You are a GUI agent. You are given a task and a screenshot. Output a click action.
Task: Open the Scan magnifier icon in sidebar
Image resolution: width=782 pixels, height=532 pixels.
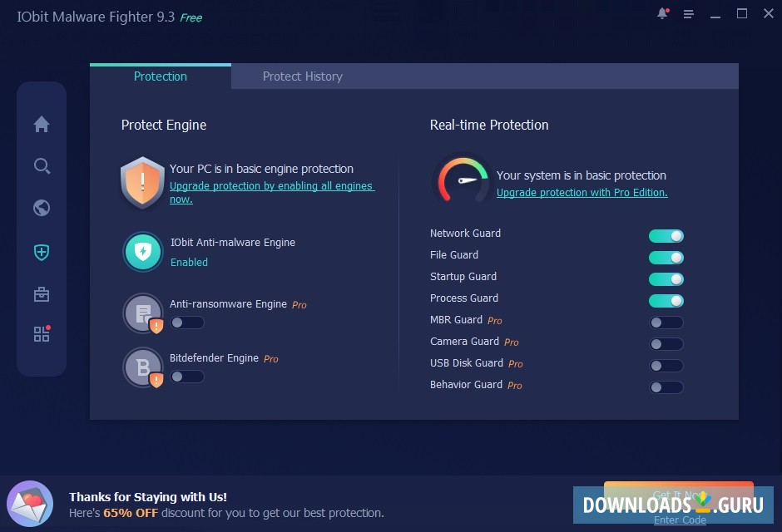coord(42,166)
